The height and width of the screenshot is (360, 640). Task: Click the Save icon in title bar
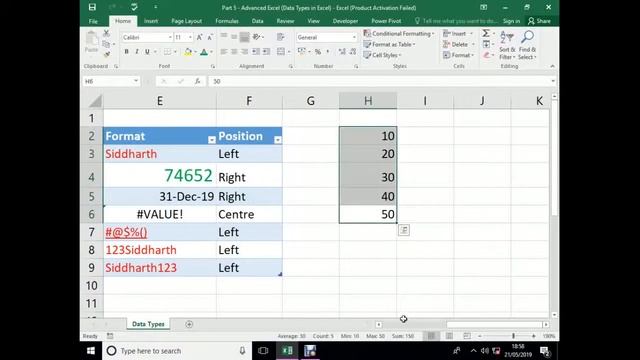tap(93, 7)
